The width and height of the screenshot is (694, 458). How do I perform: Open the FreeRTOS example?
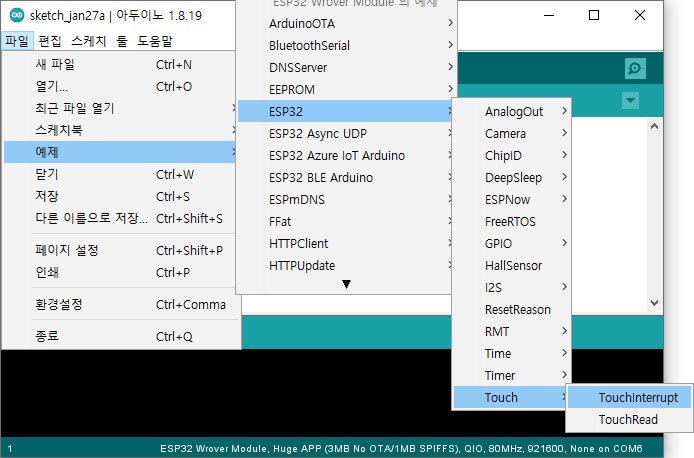(512, 221)
